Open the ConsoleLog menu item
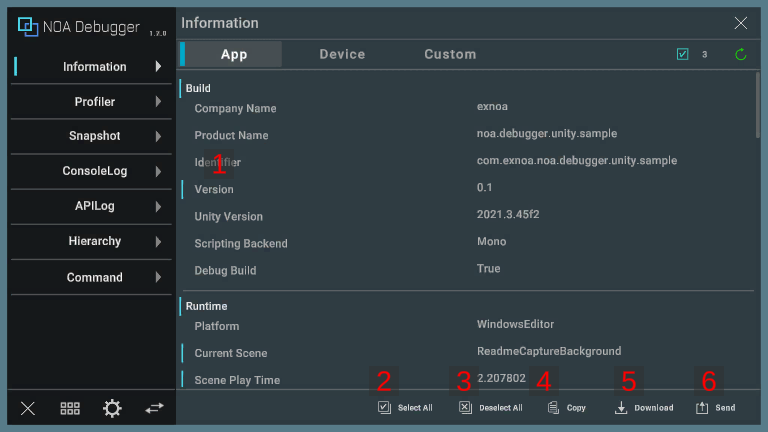The image size is (768, 432). pyautogui.click(x=95, y=172)
